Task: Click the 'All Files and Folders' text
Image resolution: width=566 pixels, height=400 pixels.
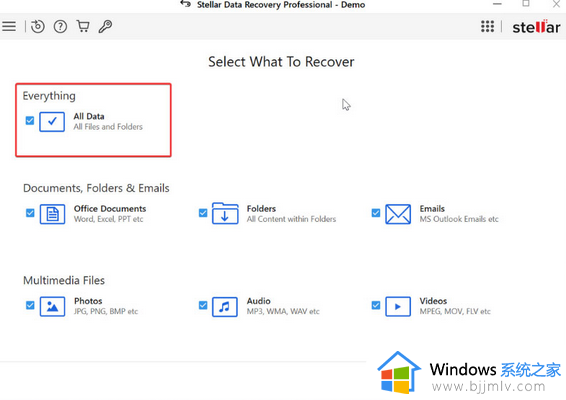Action: pyautogui.click(x=108, y=127)
